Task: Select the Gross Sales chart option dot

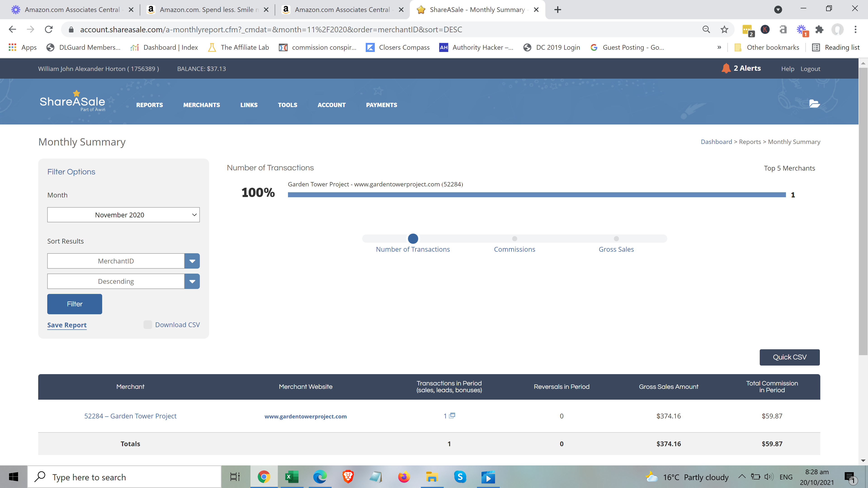Action: click(x=616, y=238)
